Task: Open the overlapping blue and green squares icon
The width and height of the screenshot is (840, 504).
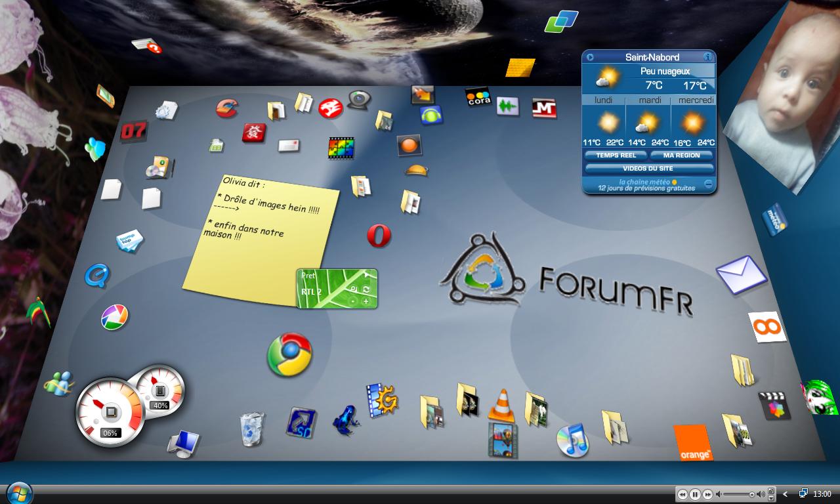Action: (561, 21)
